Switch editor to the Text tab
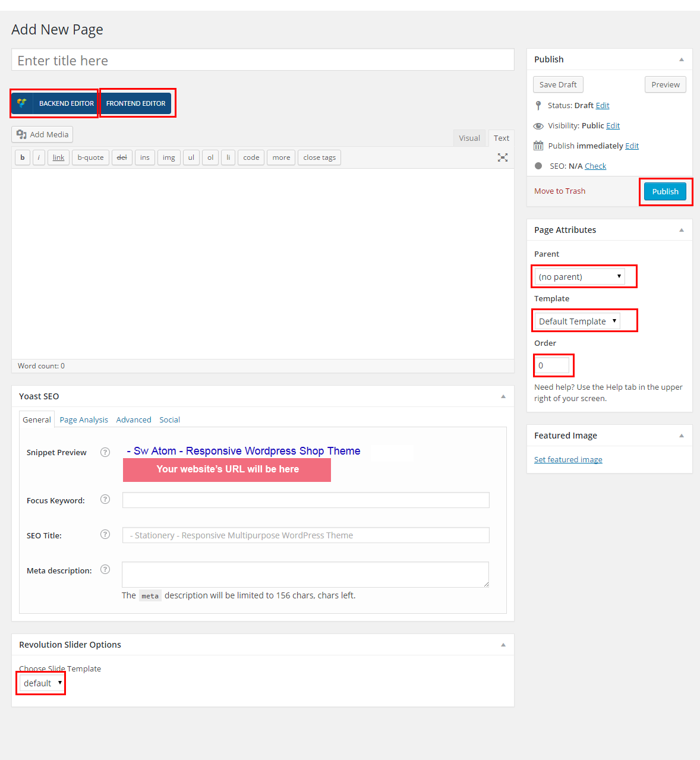This screenshot has width=700, height=760. coord(502,138)
